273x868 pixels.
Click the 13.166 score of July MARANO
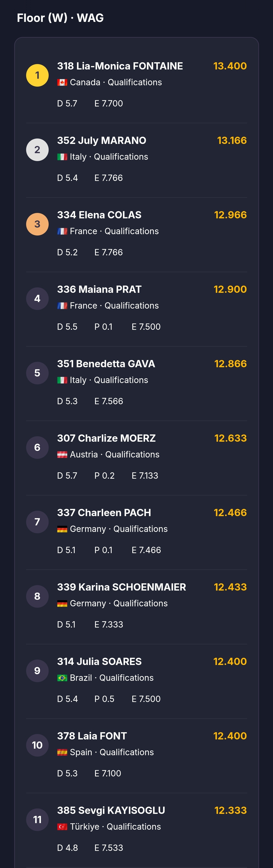tap(232, 140)
